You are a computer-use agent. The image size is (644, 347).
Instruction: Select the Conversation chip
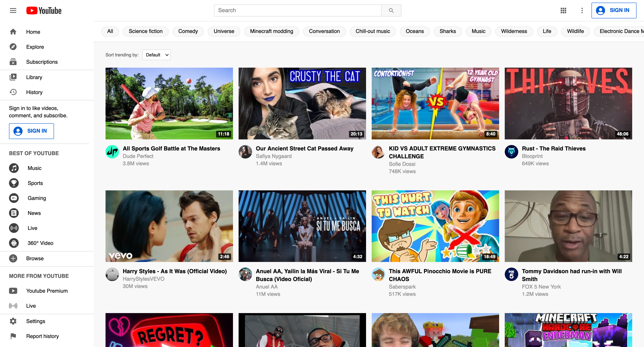[324, 31]
